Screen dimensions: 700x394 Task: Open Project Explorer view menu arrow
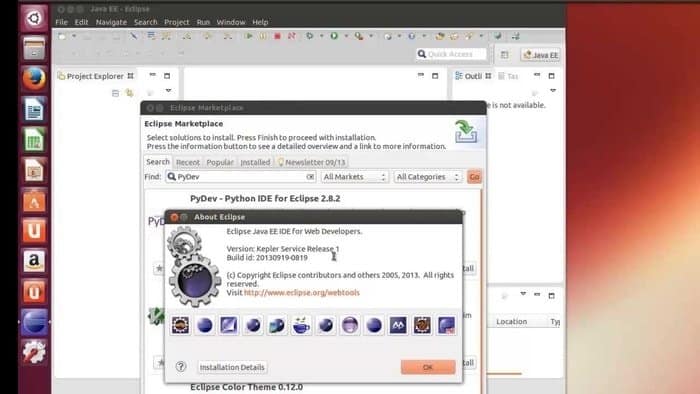click(168, 91)
